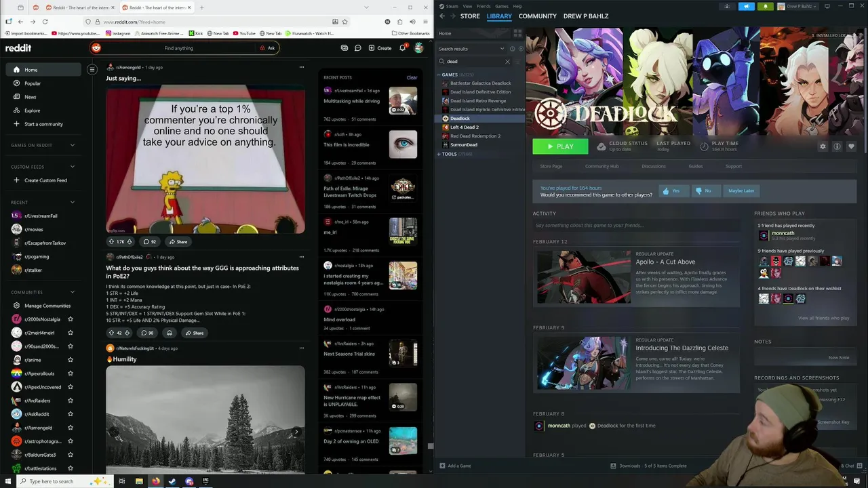Image resolution: width=868 pixels, height=488 pixels.
Task: Downvote the Just saying post
Action: 130,241
